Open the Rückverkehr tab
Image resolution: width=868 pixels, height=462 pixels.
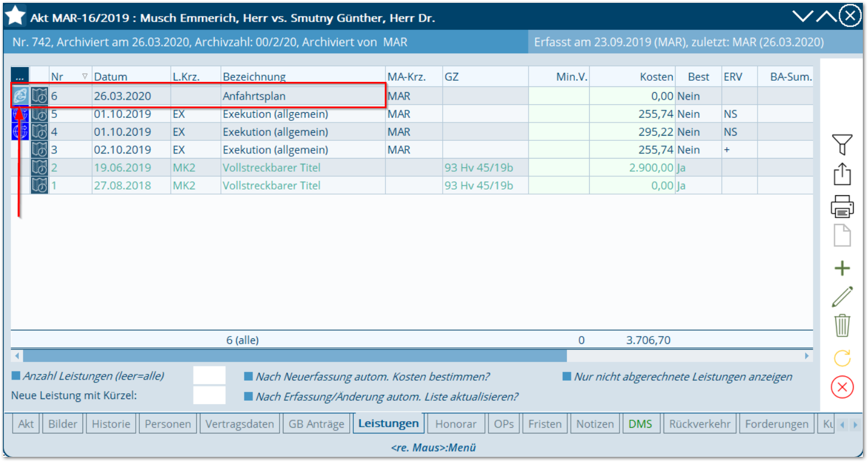[700, 424]
